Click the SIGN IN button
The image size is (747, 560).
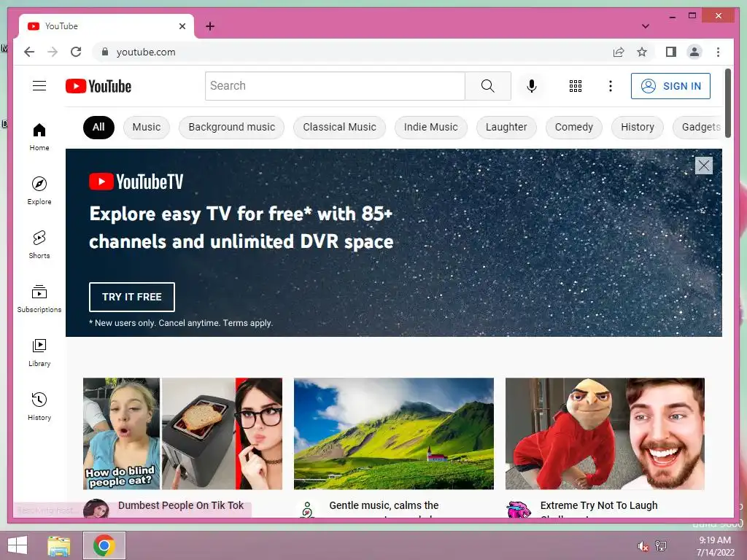(670, 86)
